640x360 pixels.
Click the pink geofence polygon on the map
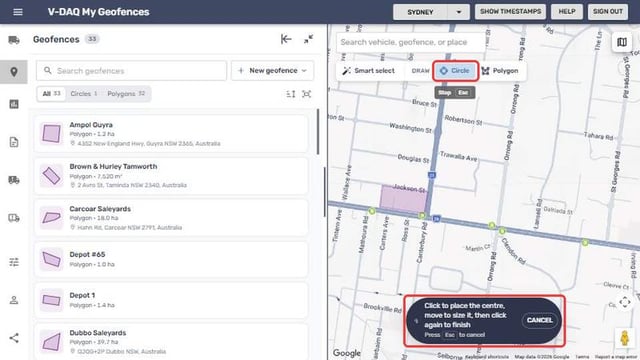point(403,199)
